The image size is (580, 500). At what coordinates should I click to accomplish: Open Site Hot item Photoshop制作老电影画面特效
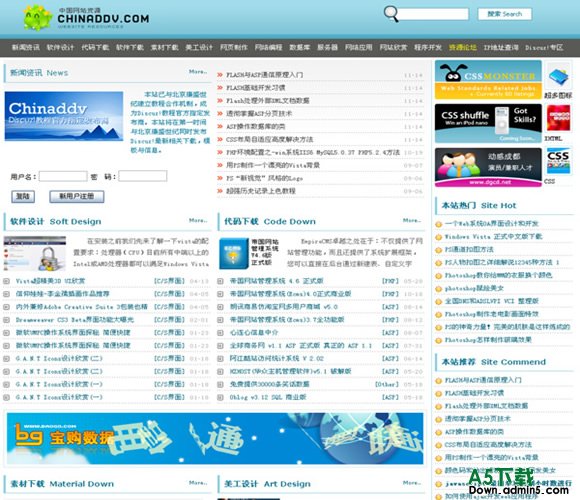point(492,314)
